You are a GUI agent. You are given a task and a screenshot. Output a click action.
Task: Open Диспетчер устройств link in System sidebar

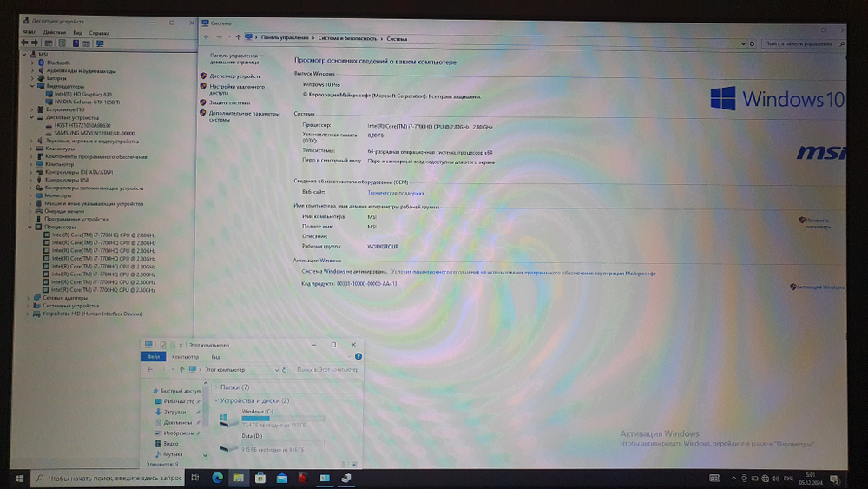tap(234, 76)
